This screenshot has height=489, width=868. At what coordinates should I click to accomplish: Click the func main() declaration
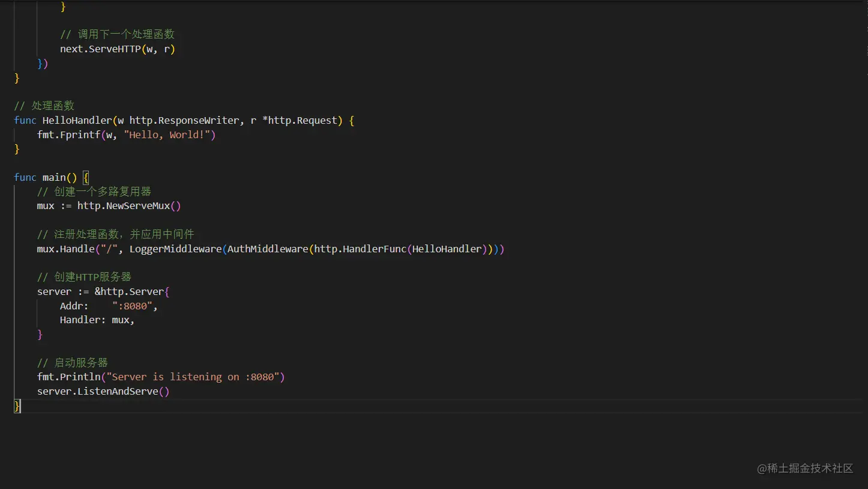[x=46, y=177]
